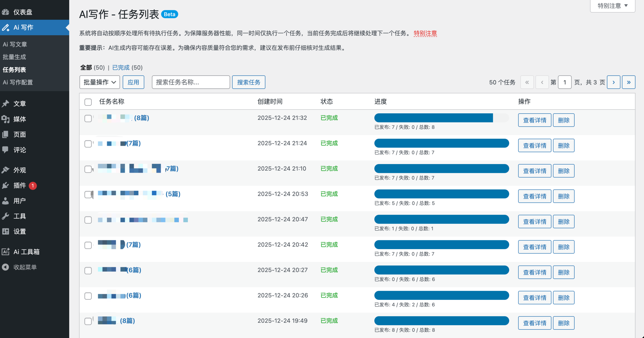
Task: Go to next page arrow
Action: pos(613,82)
